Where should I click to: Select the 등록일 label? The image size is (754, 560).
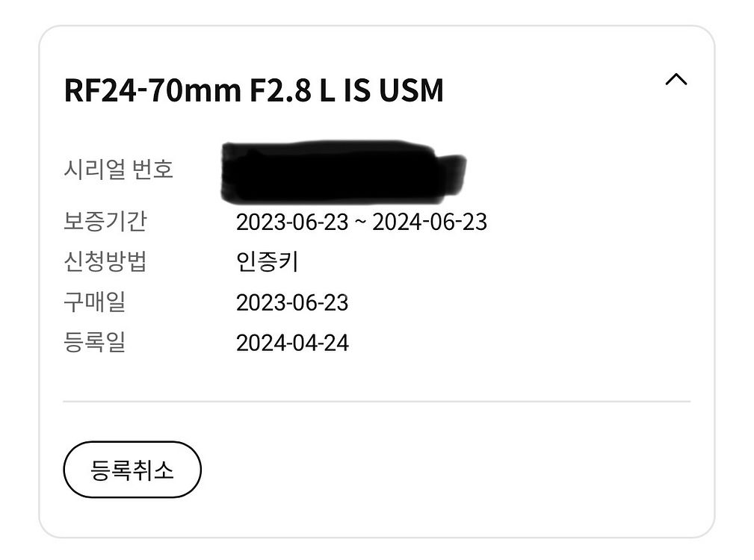(95, 343)
